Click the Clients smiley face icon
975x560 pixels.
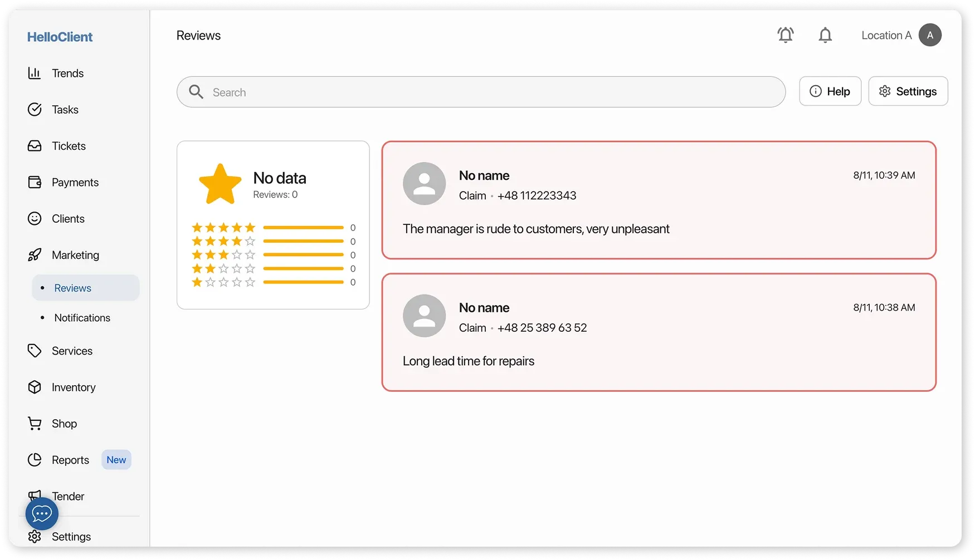35,219
